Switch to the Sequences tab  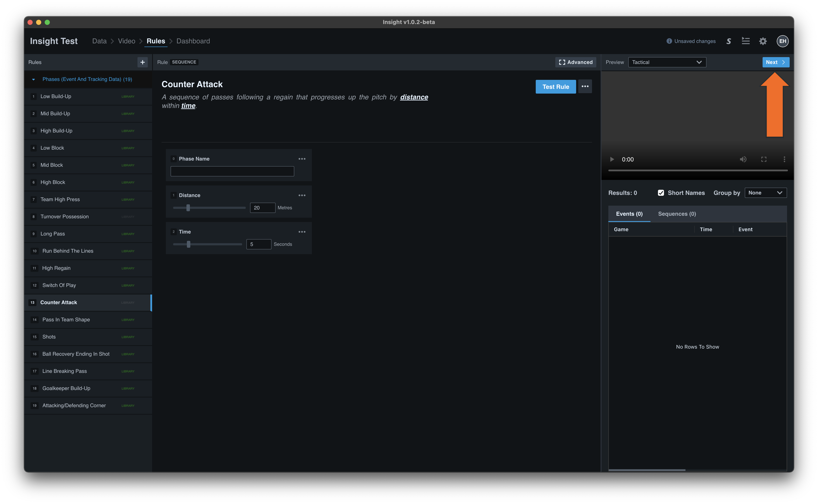pyautogui.click(x=677, y=214)
